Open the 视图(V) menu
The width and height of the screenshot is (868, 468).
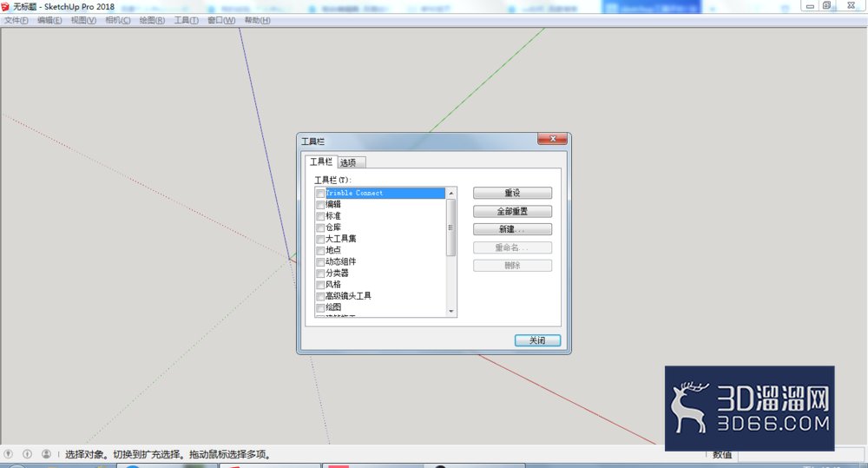tap(83, 20)
